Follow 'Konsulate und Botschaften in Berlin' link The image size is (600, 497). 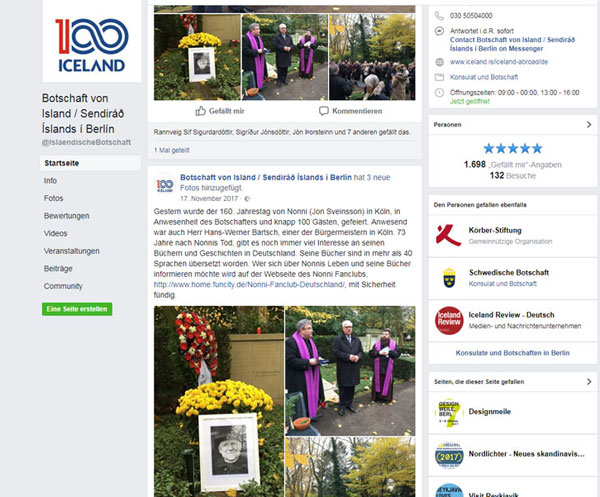pos(512,353)
